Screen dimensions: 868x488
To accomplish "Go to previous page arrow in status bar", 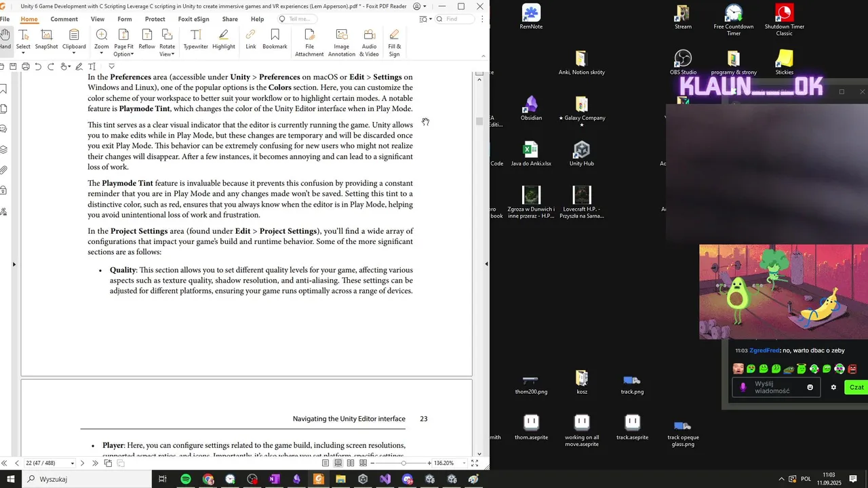I will pos(17,463).
